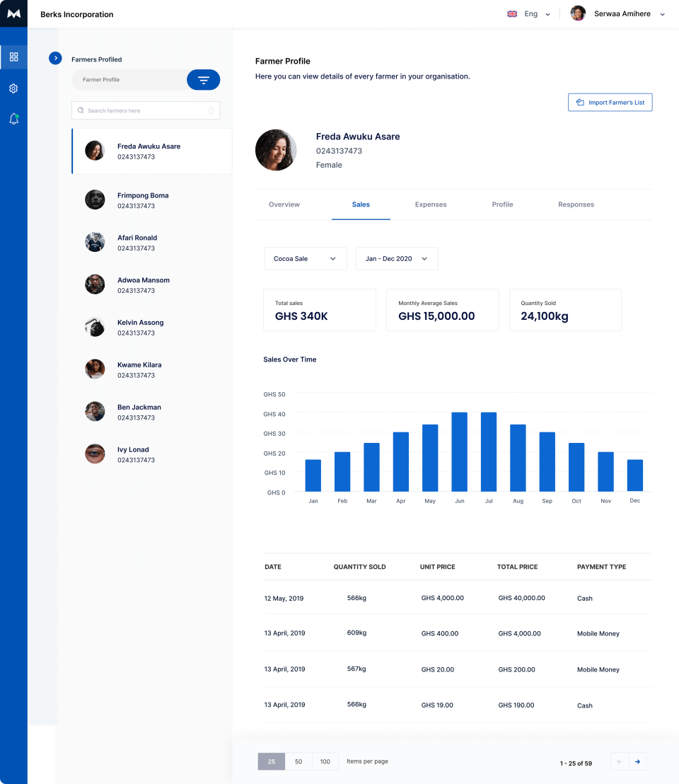Check notifications via the bell icon
The height and width of the screenshot is (784, 679).
[13, 119]
